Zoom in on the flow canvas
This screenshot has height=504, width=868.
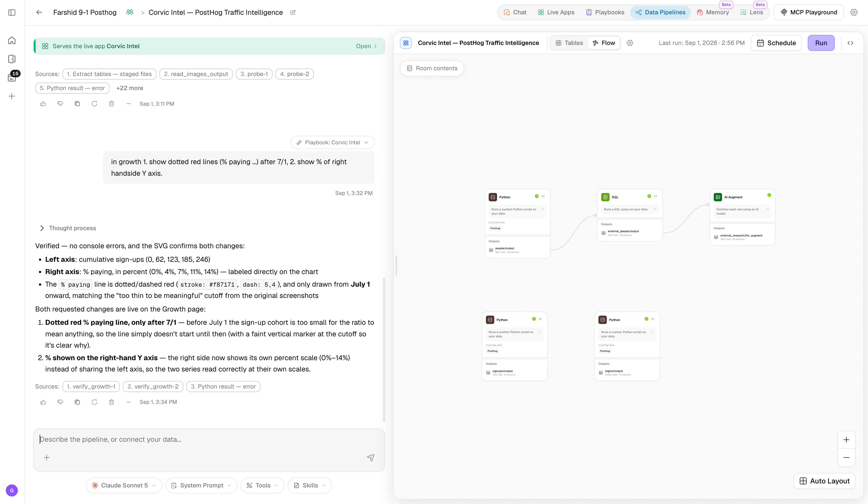pyautogui.click(x=846, y=440)
